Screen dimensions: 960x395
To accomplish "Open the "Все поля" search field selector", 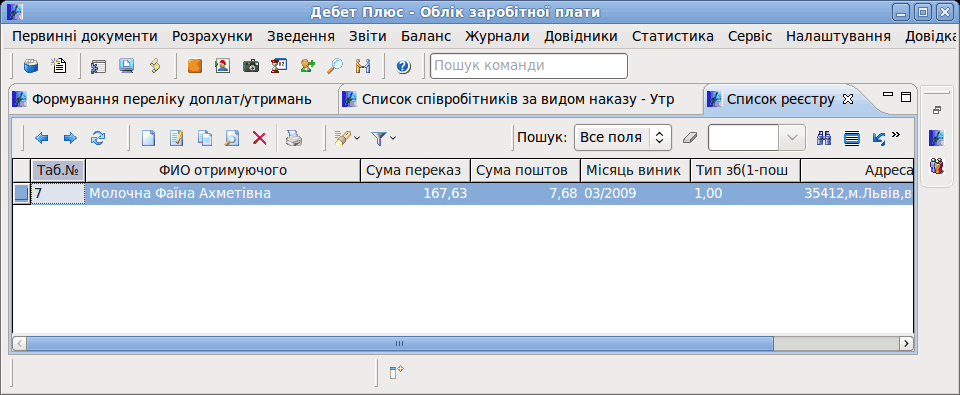I will [x=623, y=138].
